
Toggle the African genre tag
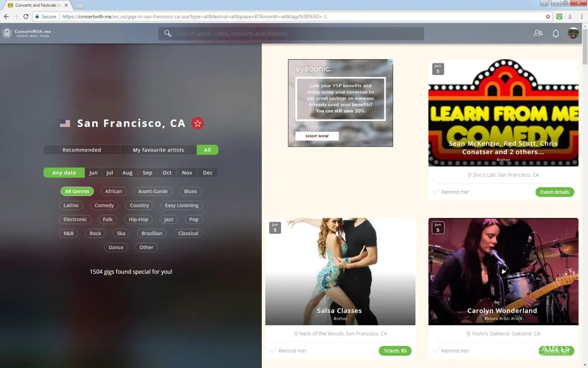114,191
